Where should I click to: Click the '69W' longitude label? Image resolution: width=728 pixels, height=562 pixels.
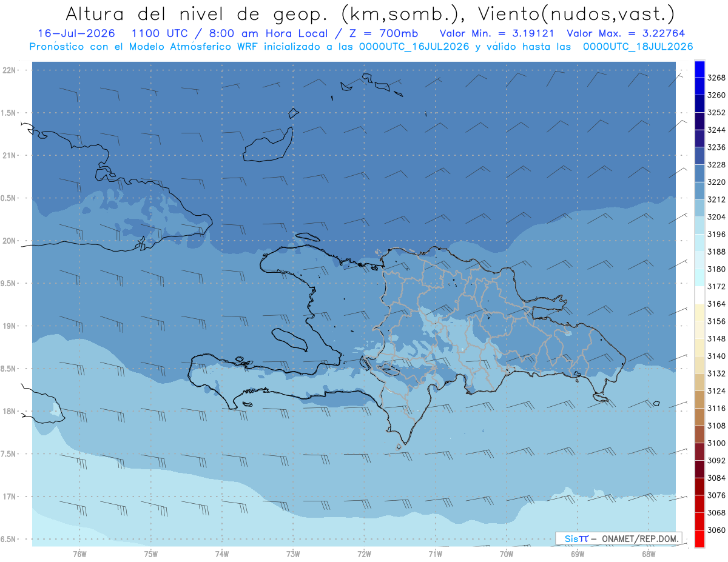pos(578,555)
